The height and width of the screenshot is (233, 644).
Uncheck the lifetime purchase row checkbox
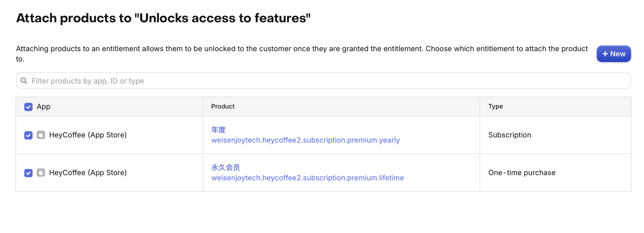coord(28,173)
